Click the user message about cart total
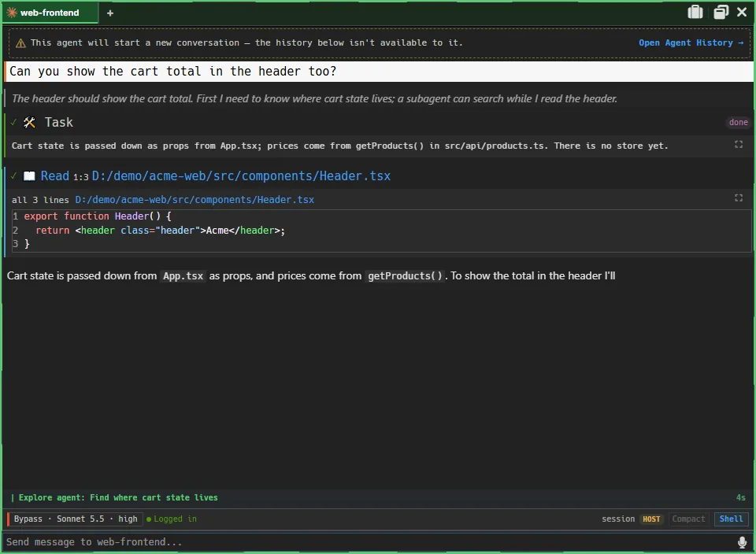This screenshot has width=756, height=554. click(x=379, y=72)
